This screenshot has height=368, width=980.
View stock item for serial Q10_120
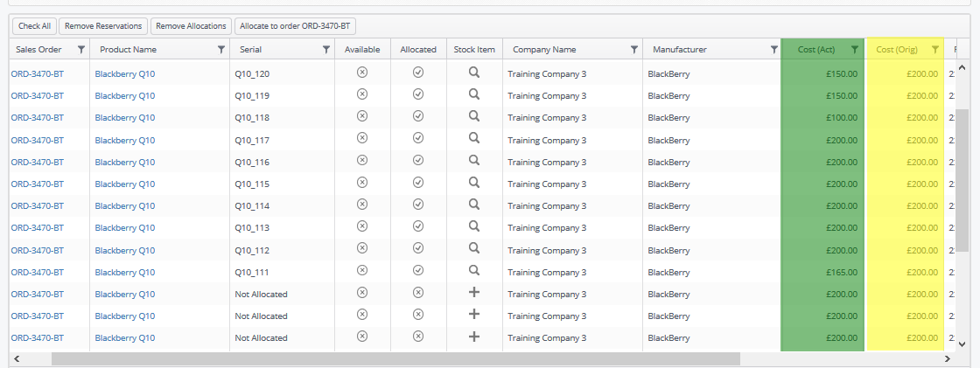(x=474, y=73)
